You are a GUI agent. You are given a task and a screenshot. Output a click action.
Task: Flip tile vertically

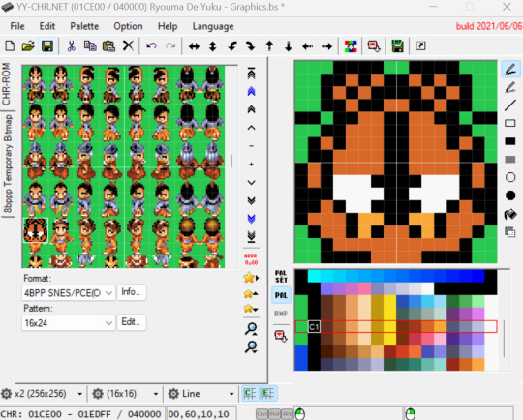tap(212, 46)
